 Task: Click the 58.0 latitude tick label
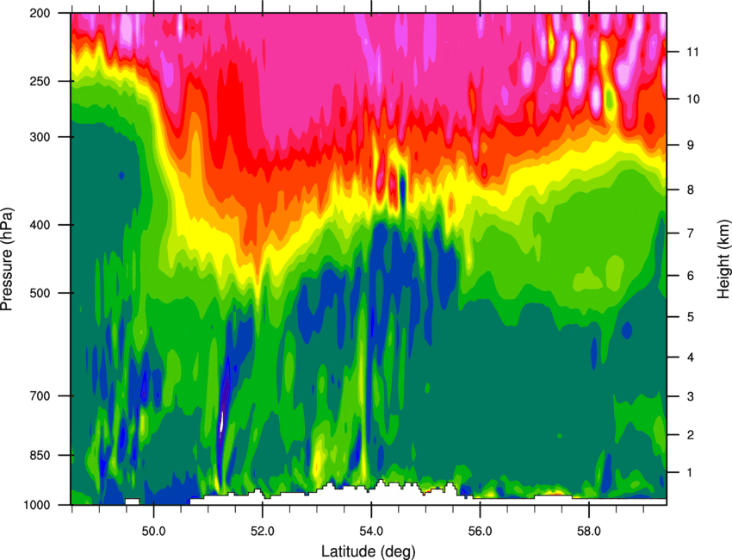click(x=589, y=532)
